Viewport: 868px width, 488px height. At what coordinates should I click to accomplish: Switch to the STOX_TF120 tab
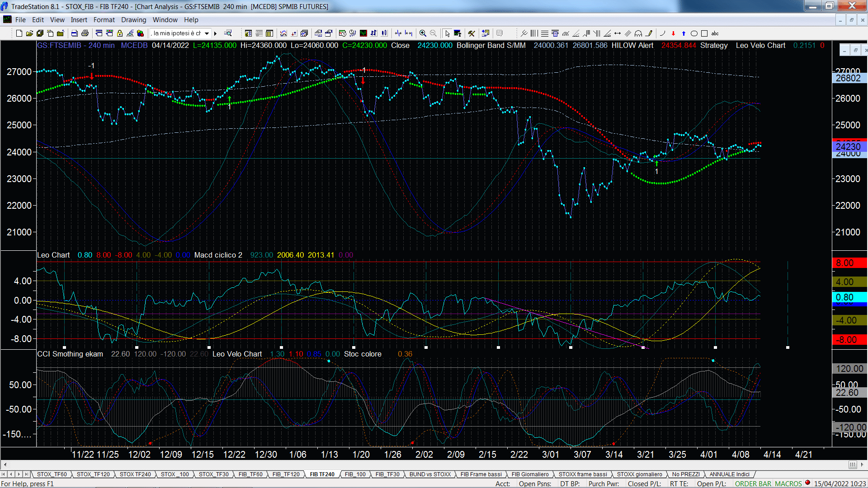(93, 474)
